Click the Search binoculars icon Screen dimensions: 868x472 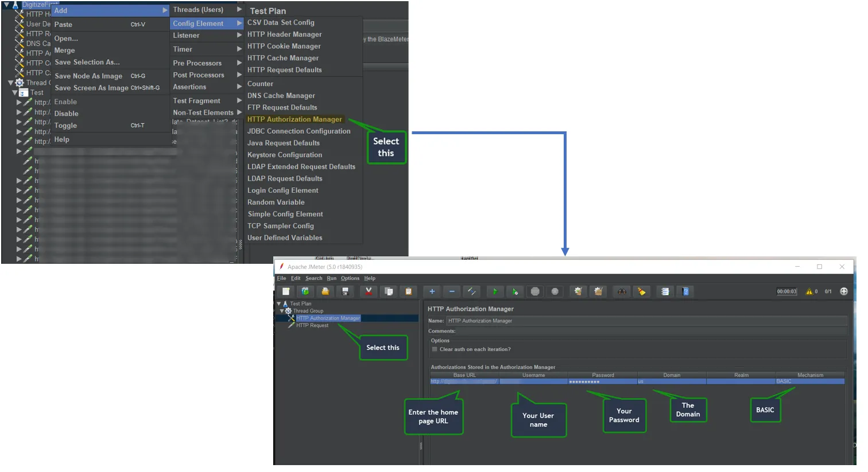tap(622, 291)
